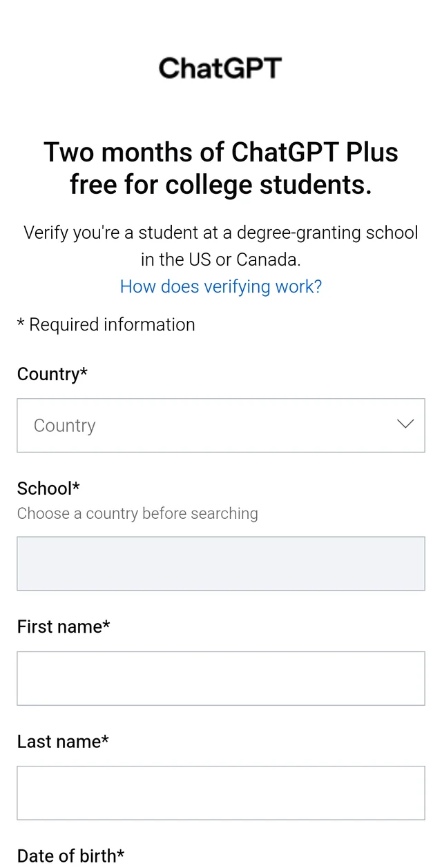
Task: Click the two months free headline
Action: pos(221,168)
